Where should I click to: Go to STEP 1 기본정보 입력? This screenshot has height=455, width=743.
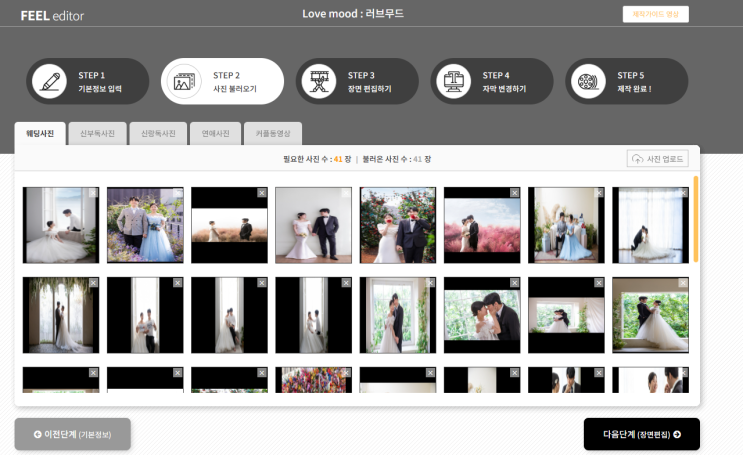[x=88, y=82]
